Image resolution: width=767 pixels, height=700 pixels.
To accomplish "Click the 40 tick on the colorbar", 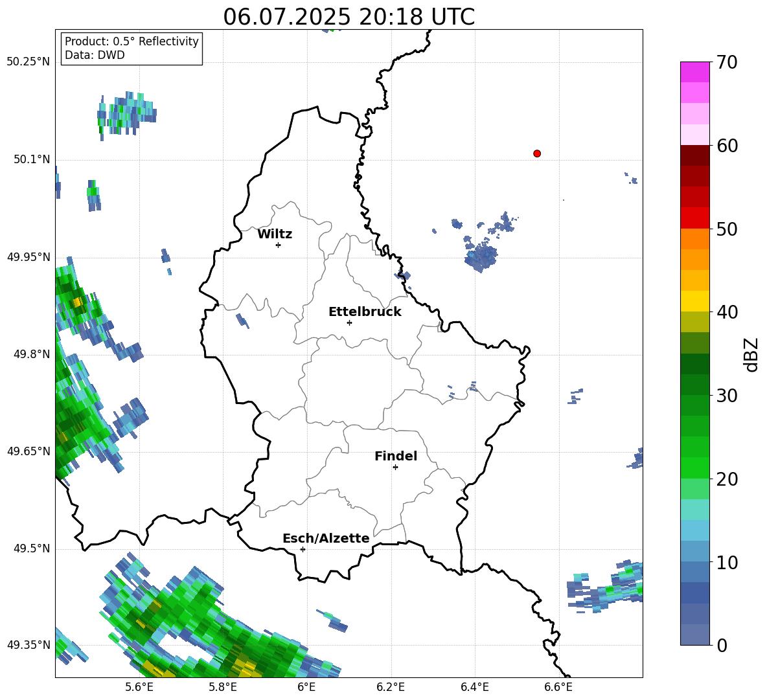I will click(x=727, y=312).
